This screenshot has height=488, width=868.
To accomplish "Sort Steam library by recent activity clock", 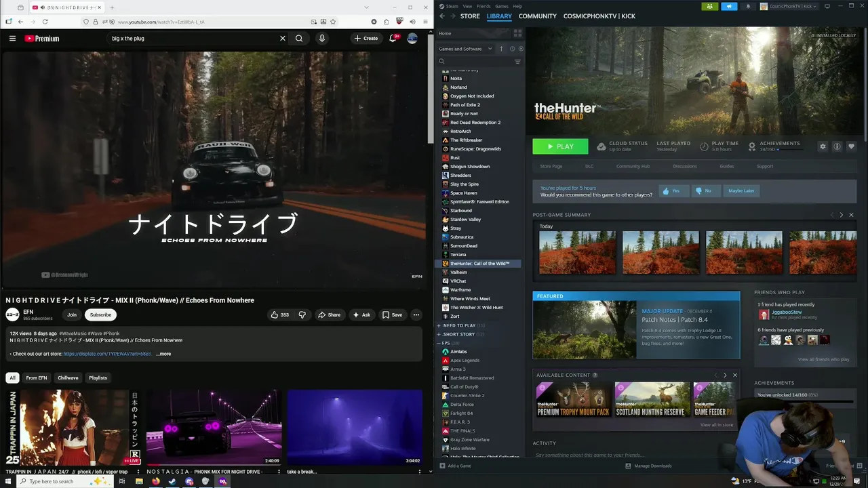I will (x=512, y=49).
